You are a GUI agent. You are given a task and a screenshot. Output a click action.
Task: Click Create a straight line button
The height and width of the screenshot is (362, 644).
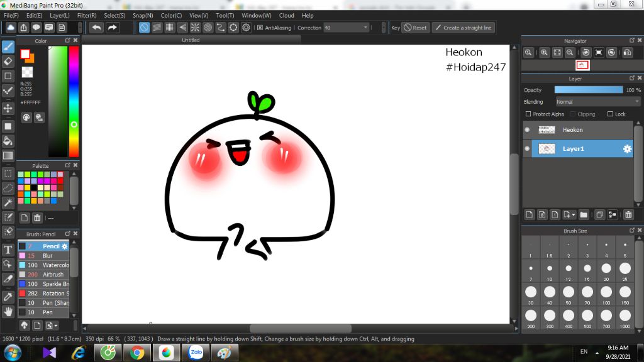click(x=464, y=28)
